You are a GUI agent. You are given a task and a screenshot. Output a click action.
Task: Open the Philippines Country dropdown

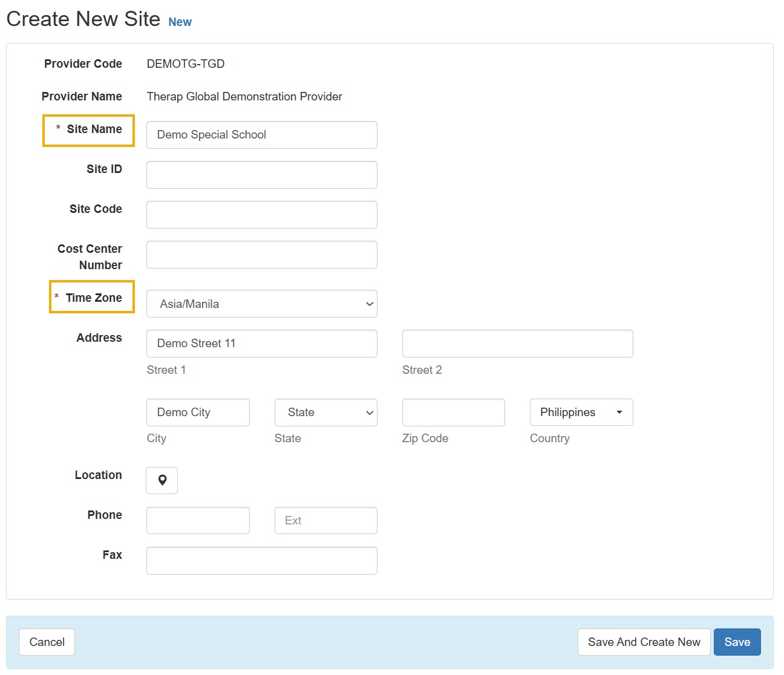(581, 412)
